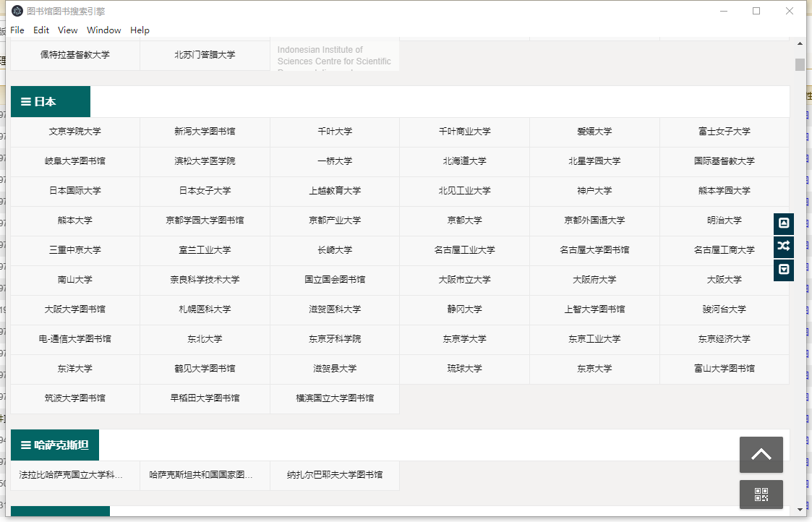Click the app logo in the title bar
Viewport: 812px width, 522px height.
tap(18, 11)
